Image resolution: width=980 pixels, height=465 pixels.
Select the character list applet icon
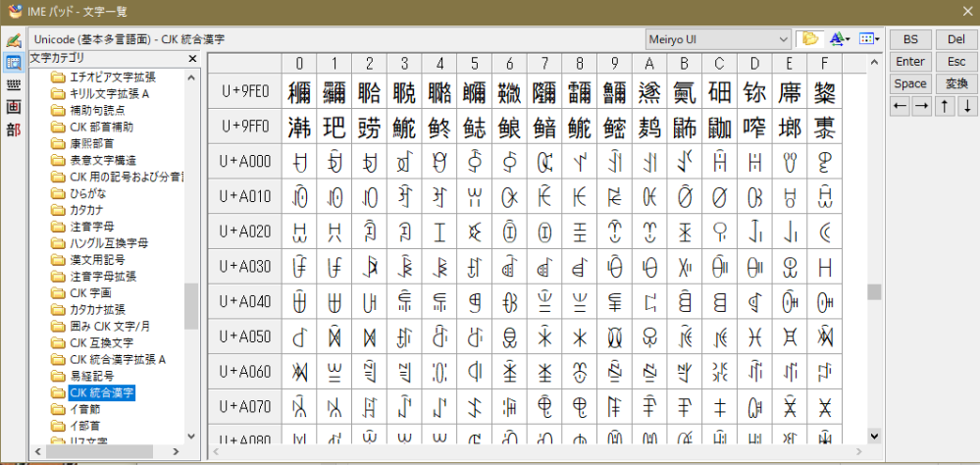pos(13,62)
